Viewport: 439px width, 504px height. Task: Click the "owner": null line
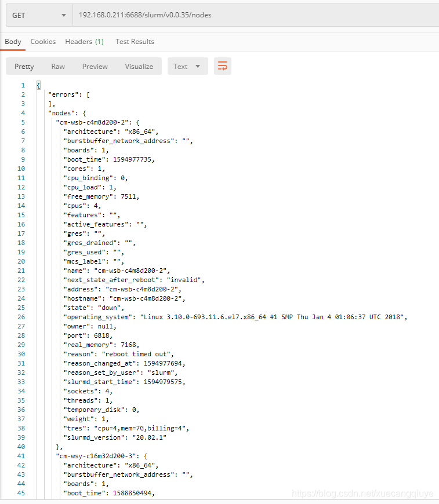pyautogui.click(x=90, y=326)
